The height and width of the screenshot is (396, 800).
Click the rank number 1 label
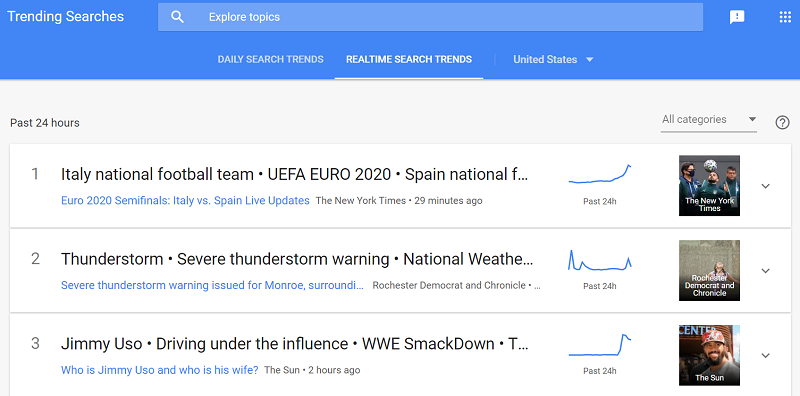35,174
